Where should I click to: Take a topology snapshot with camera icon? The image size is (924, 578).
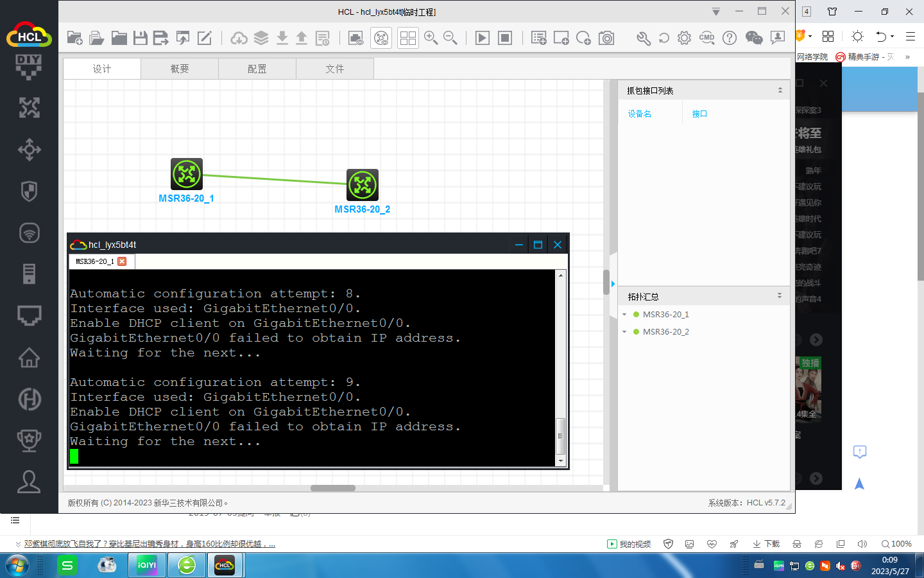coord(606,38)
